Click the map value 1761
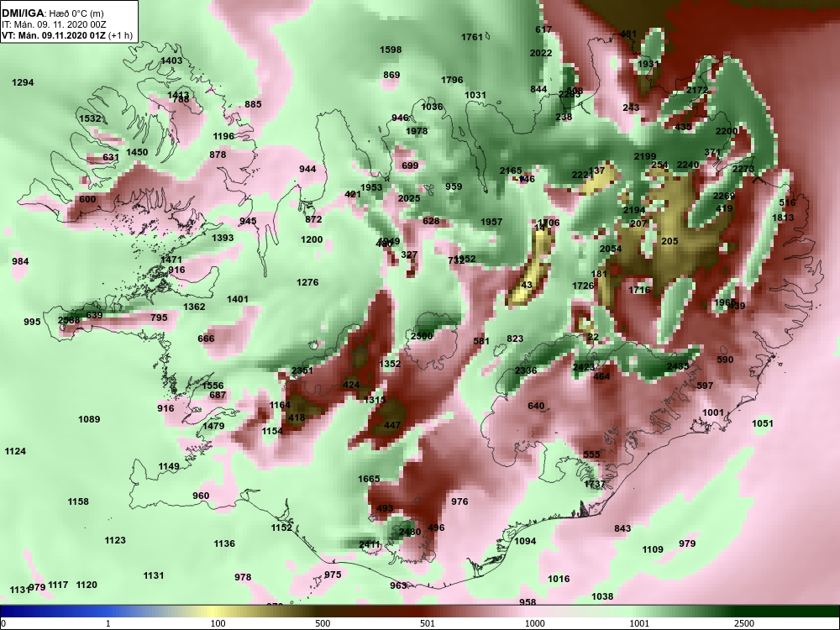This screenshot has height=630, width=840. click(472, 37)
